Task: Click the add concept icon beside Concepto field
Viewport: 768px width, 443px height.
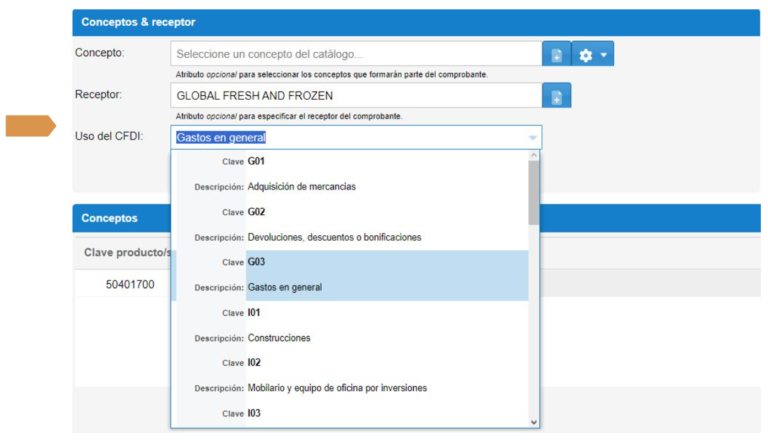Action: click(556, 54)
